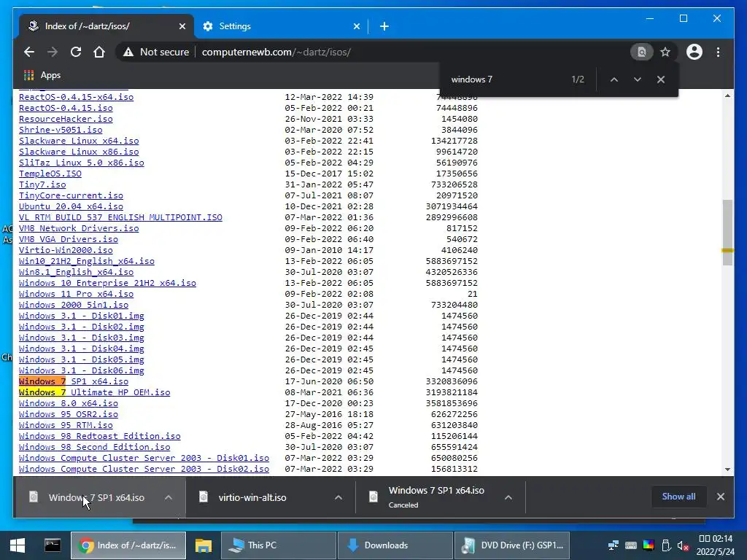The height and width of the screenshot is (560, 747).
Task: Open the home page via house icon
Action: point(99,52)
